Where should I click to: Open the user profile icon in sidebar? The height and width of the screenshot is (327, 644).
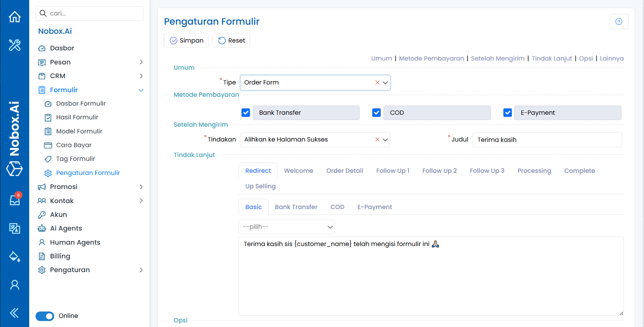(14, 284)
